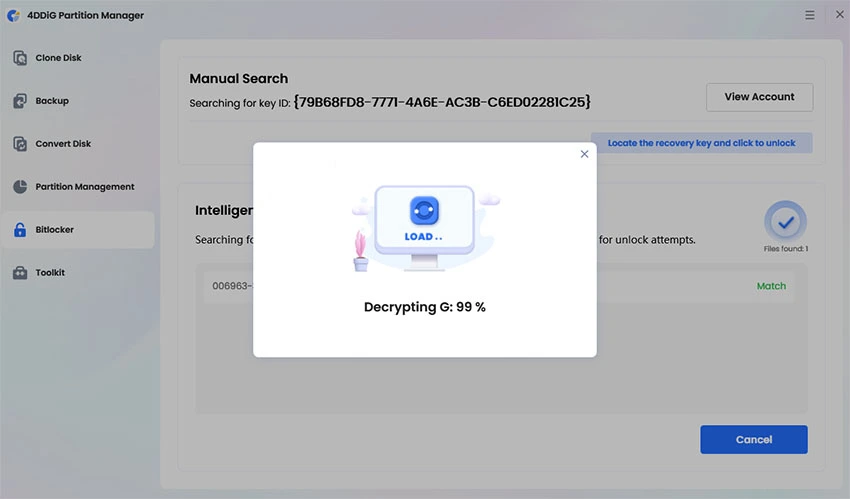The height and width of the screenshot is (499, 850).
Task: Click the blue checkmark found-files icon
Action: tap(785, 222)
